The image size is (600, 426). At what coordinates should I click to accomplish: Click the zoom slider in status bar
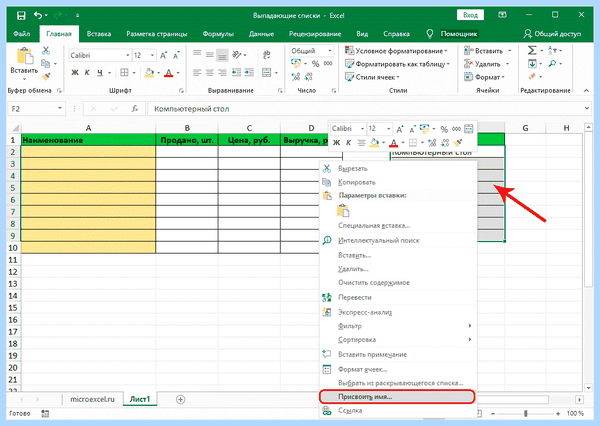click(x=526, y=413)
